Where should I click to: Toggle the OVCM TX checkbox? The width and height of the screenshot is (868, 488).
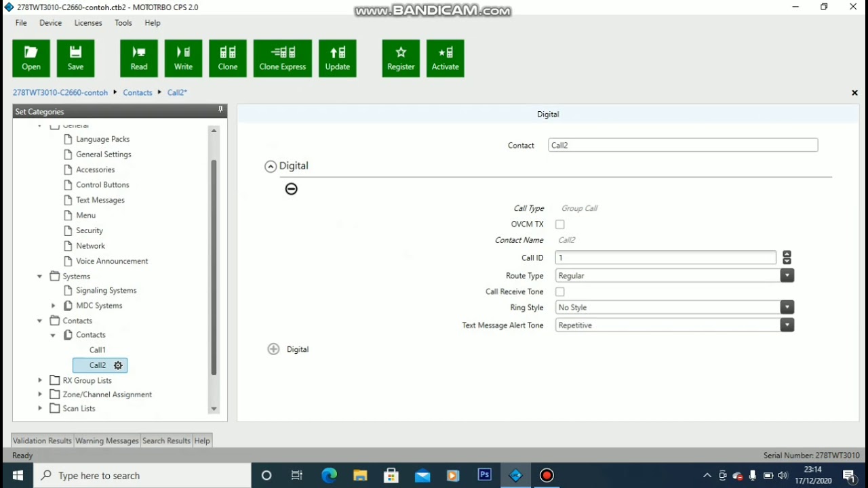(560, 224)
